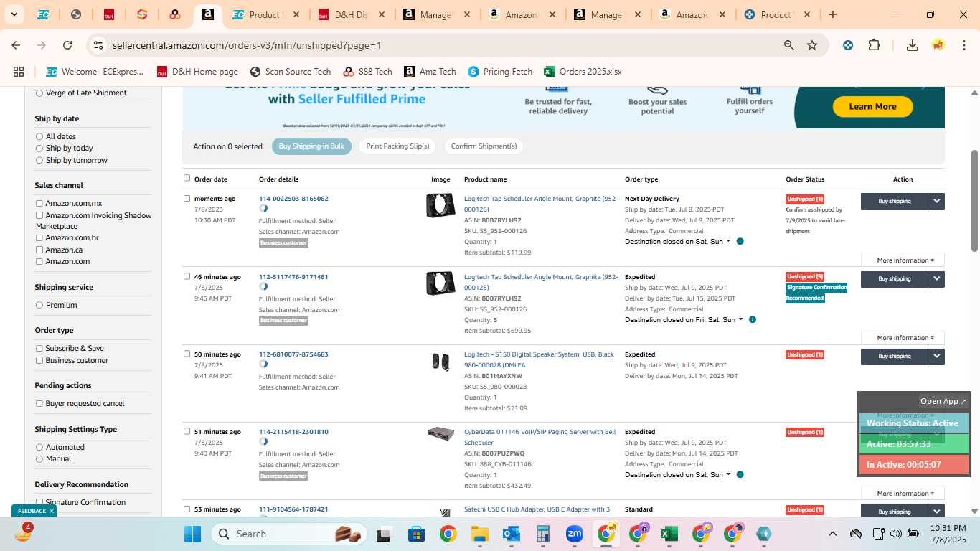
Task: Open the zoom magnifier icon in address bar
Action: point(789,45)
